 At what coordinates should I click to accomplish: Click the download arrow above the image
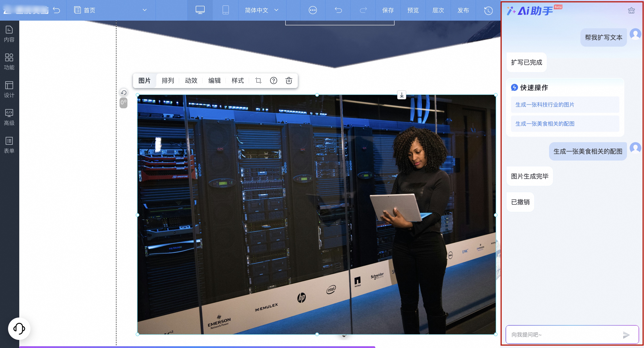click(401, 95)
